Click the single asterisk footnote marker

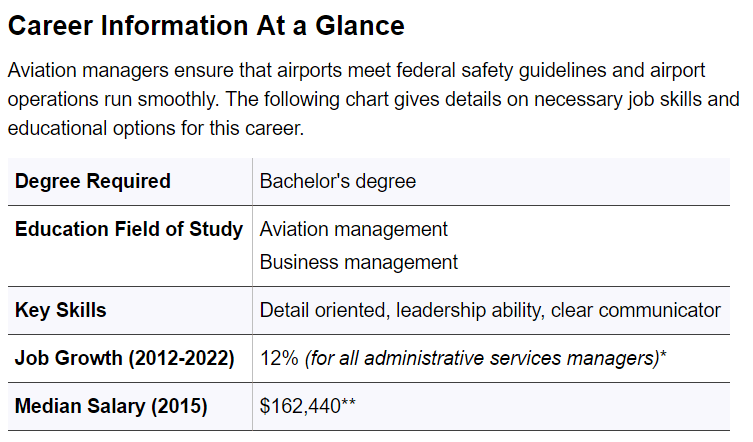[x=664, y=356]
